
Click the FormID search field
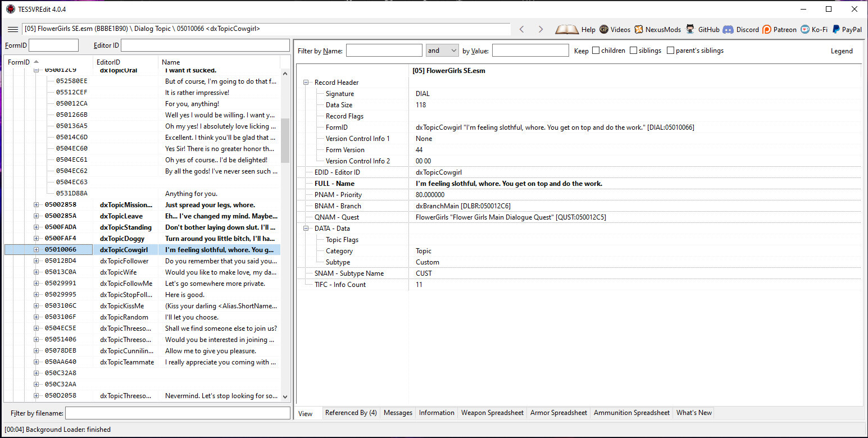[53, 45]
